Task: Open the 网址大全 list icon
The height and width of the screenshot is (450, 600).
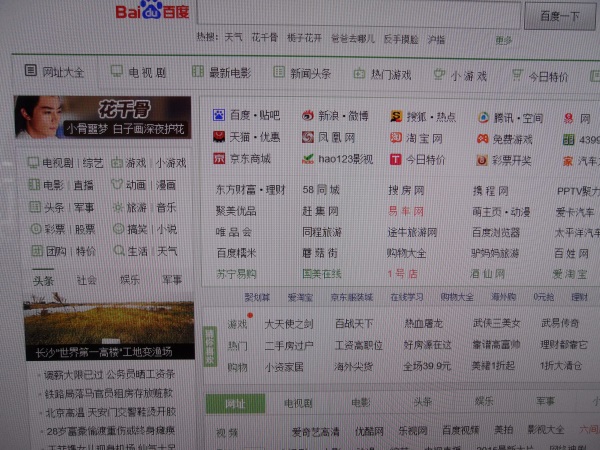Action: click(x=31, y=70)
